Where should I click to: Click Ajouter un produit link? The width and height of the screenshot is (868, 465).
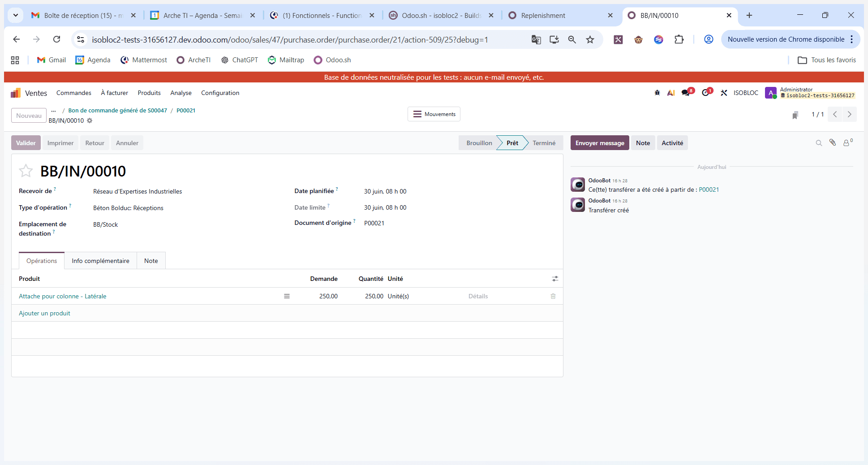[44, 313]
